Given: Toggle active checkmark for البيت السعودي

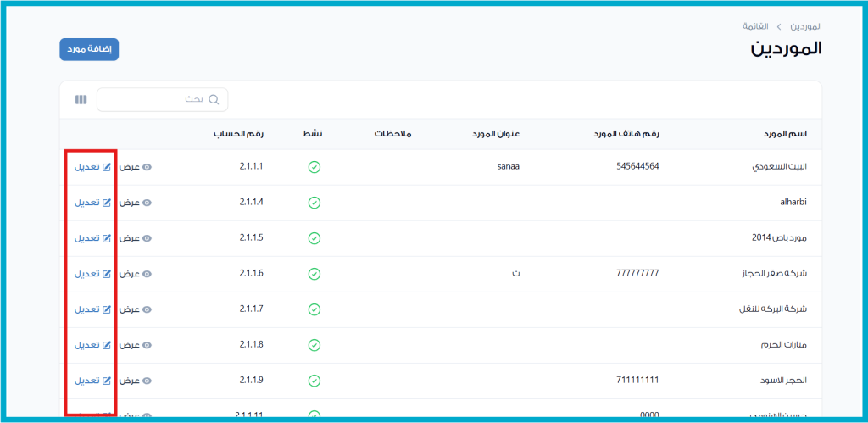Looking at the screenshot, I should point(314,167).
